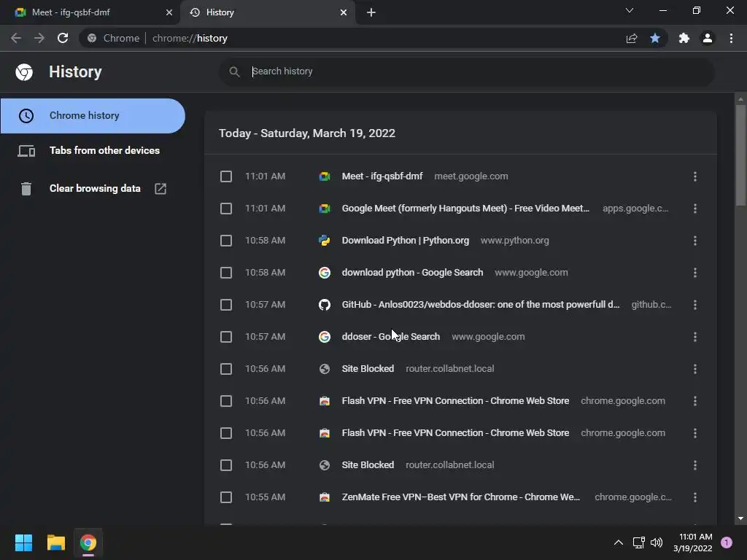The width and height of the screenshot is (747, 560).
Task: Open Clear browsing data
Action: tap(93, 189)
